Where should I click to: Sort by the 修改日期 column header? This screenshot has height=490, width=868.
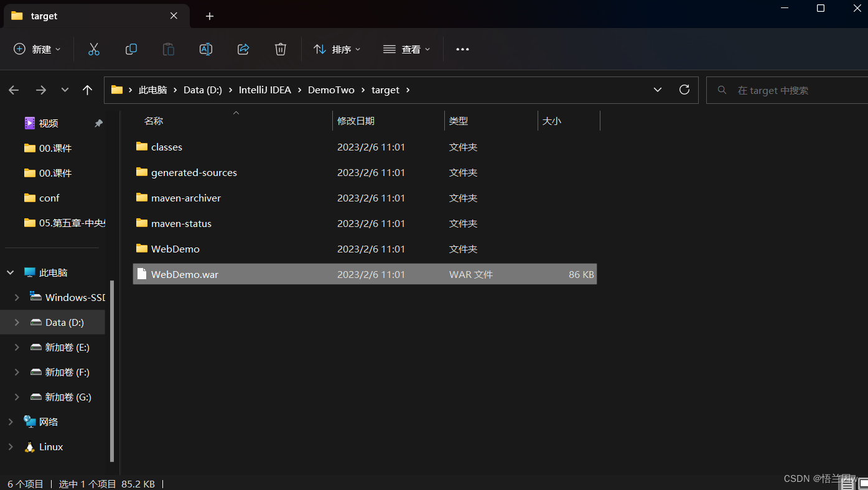click(x=389, y=121)
